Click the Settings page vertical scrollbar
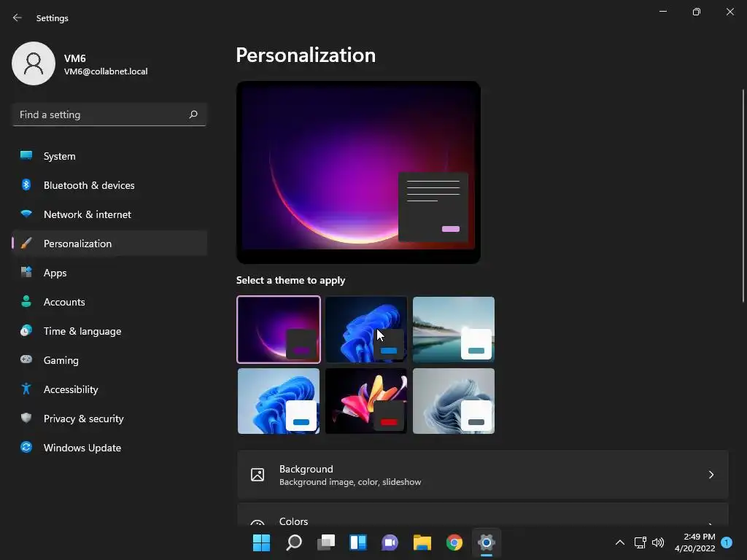The height and width of the screenshot is (560, 747). (x=743, y=195)
